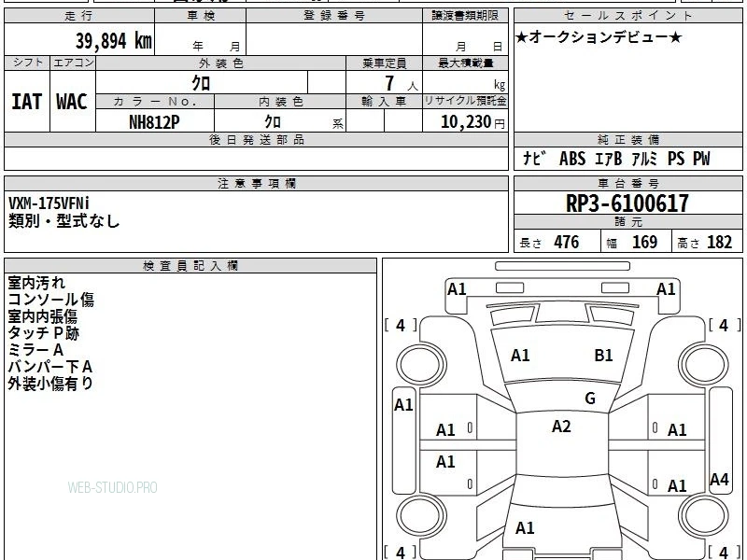
Task: Click the 譲渡書類期限 header cell
Action: click(465, 16)
